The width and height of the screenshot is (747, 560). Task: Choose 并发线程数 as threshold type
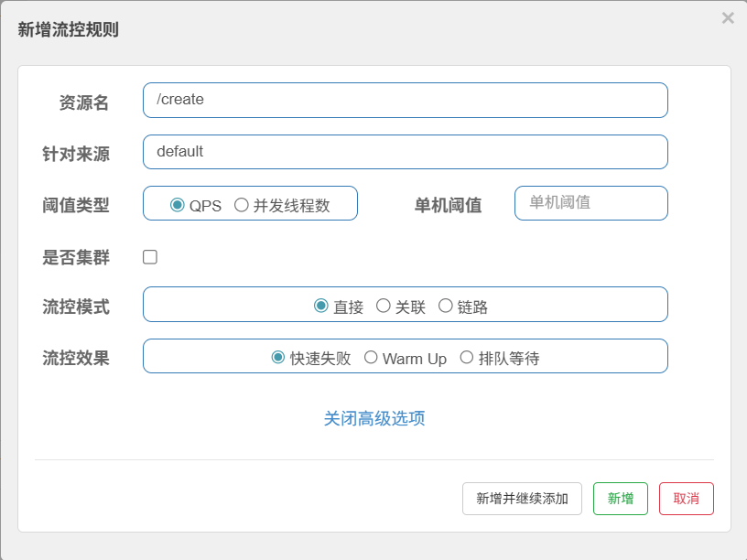(x=242, y=205)
